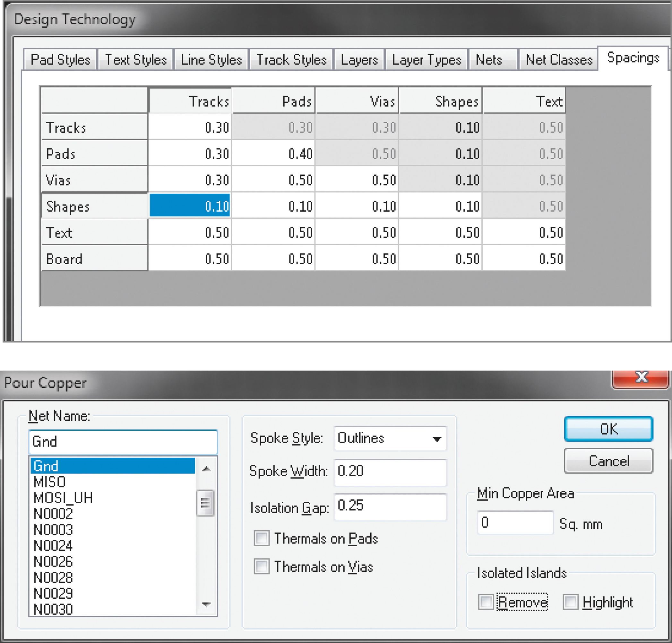Viewport: 672px width, 643px height.
Task: Check Remove isolated islands option
Action: click(x=486, y=602)
